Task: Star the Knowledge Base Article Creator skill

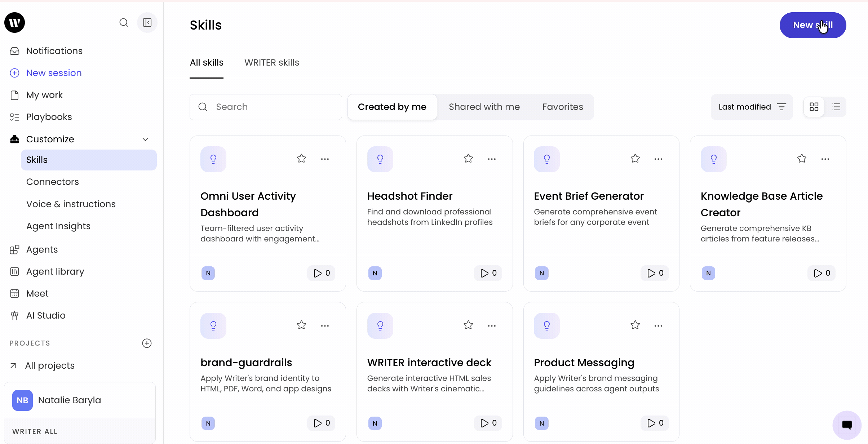Action: (x=802, y=159)
